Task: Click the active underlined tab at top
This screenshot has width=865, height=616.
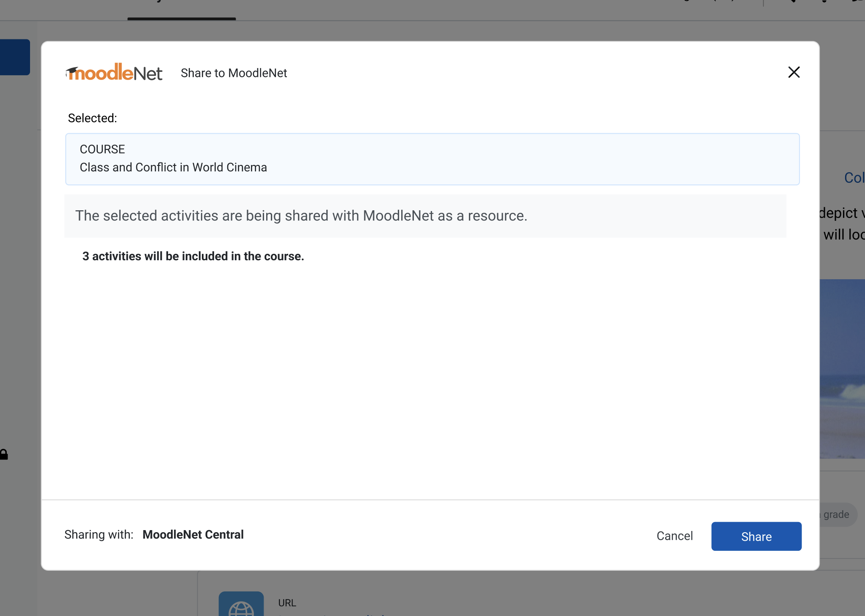Action: click(x=182, y=9)
